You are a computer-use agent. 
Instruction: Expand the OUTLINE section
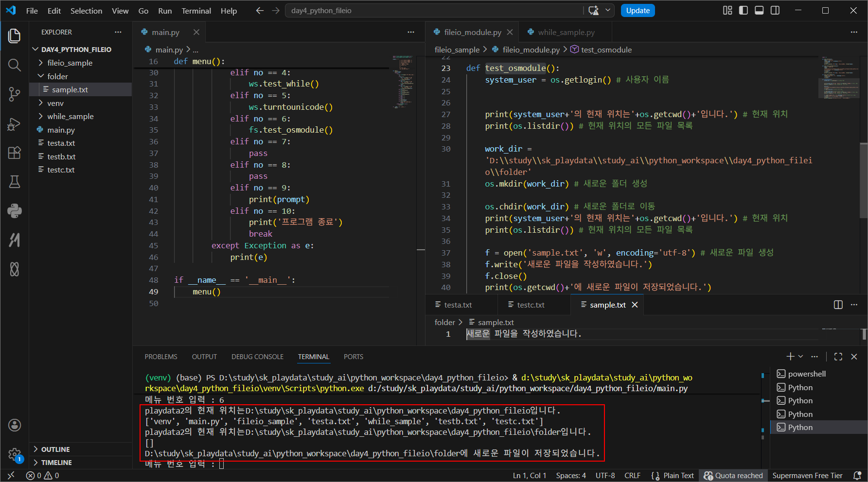[81, 449]
